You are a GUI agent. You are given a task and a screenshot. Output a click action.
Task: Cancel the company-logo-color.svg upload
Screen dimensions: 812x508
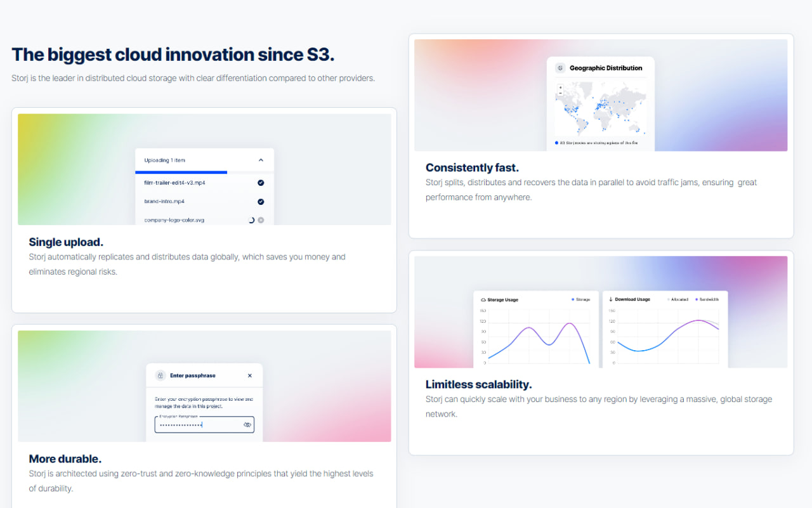(261, 220)
